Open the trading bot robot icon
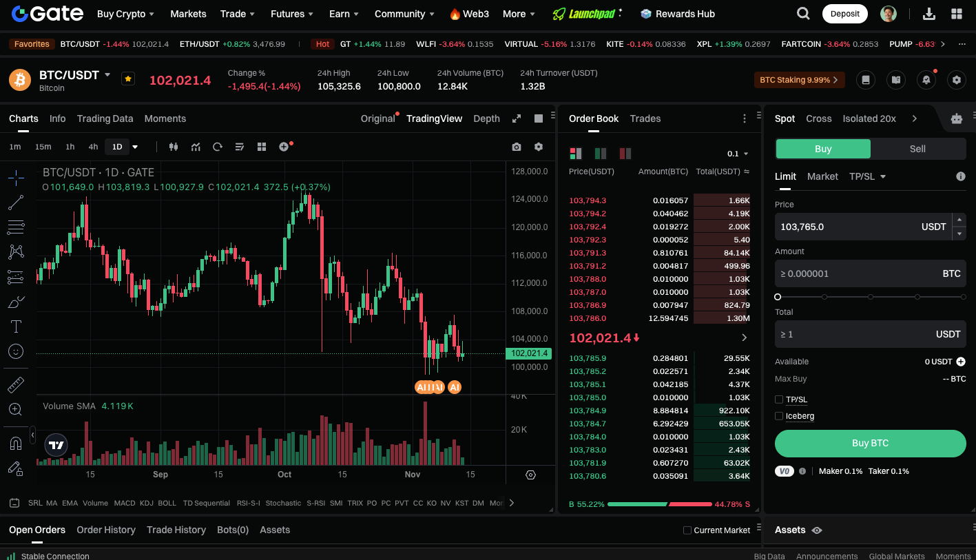Viewport: 976px width, 560px height. (x=956, y=118)
